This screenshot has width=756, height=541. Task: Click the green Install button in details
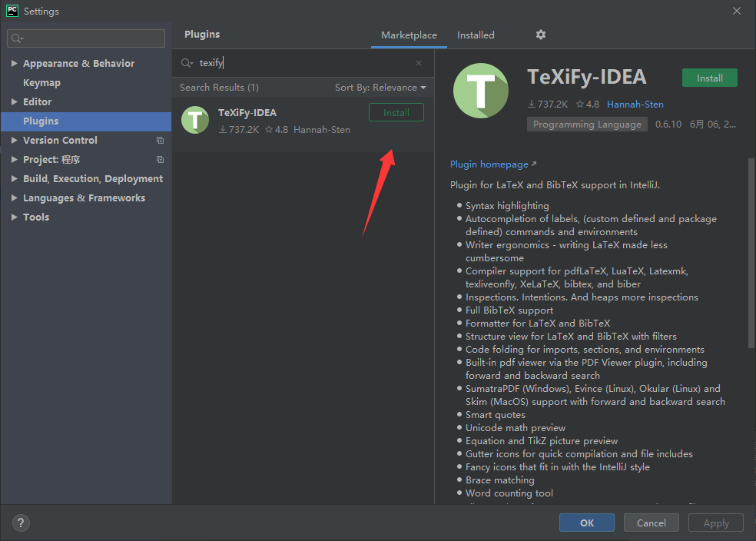point(710,78)
